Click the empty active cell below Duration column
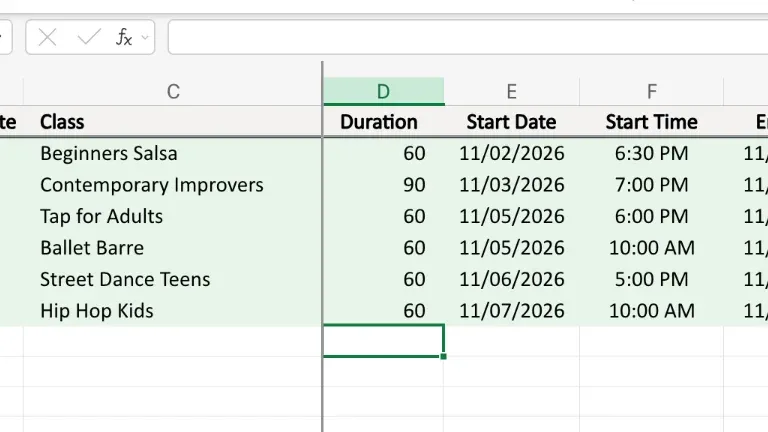Screen dimensions: 768x432 coord(384,341)
